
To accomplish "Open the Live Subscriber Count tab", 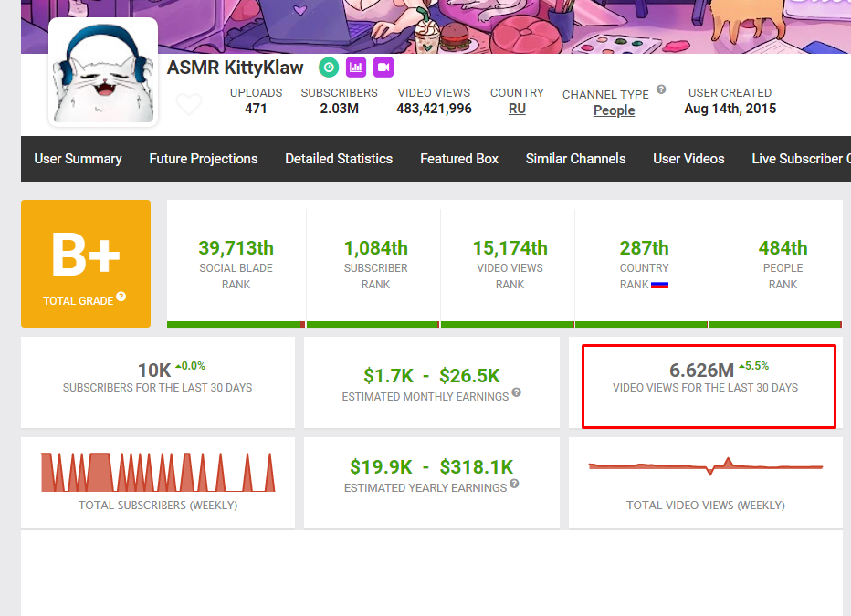I will pos(801,159).
